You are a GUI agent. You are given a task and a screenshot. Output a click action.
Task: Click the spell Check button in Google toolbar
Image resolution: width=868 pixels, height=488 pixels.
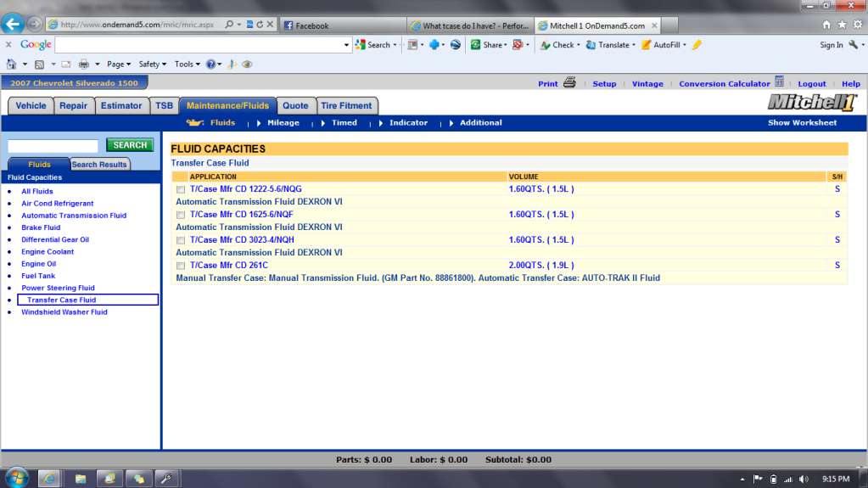(557, 45)
